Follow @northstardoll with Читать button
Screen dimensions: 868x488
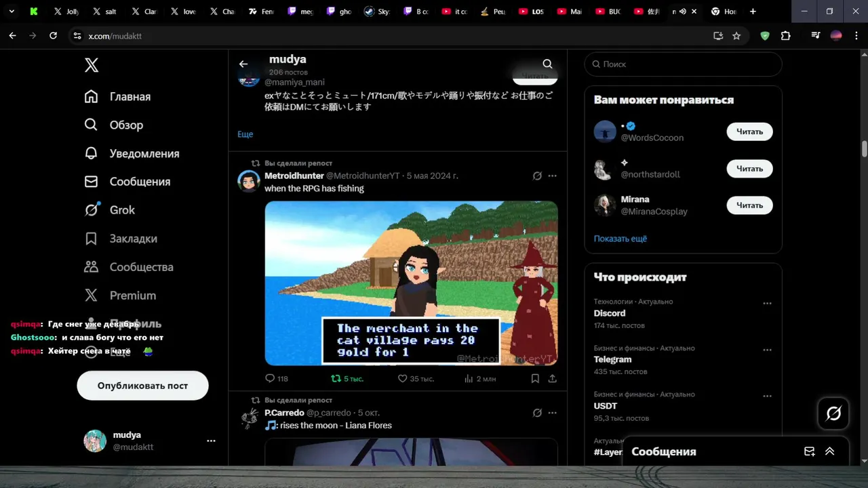click(x=749, y=169)
